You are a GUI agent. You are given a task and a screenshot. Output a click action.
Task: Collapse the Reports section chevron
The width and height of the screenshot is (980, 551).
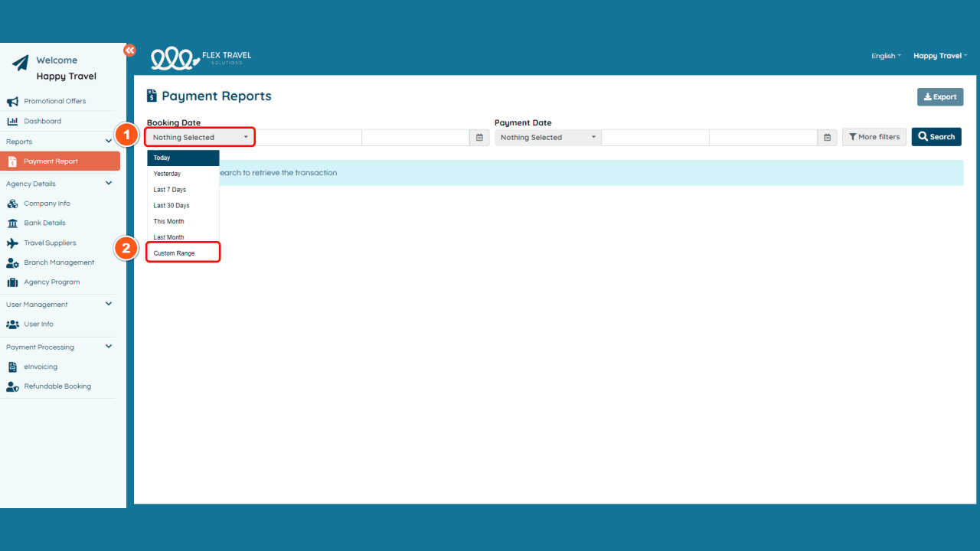pyautogui.click(x=109, y=141)
